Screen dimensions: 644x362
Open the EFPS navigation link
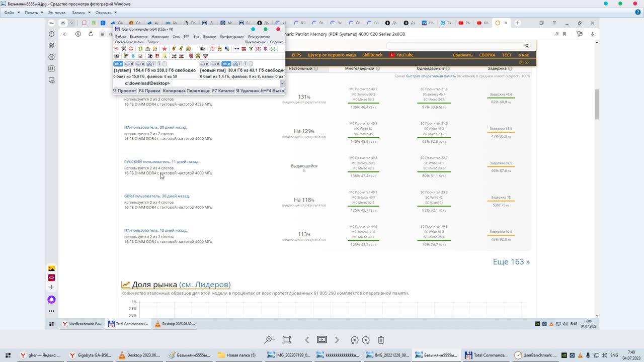(x=296, y=55)
